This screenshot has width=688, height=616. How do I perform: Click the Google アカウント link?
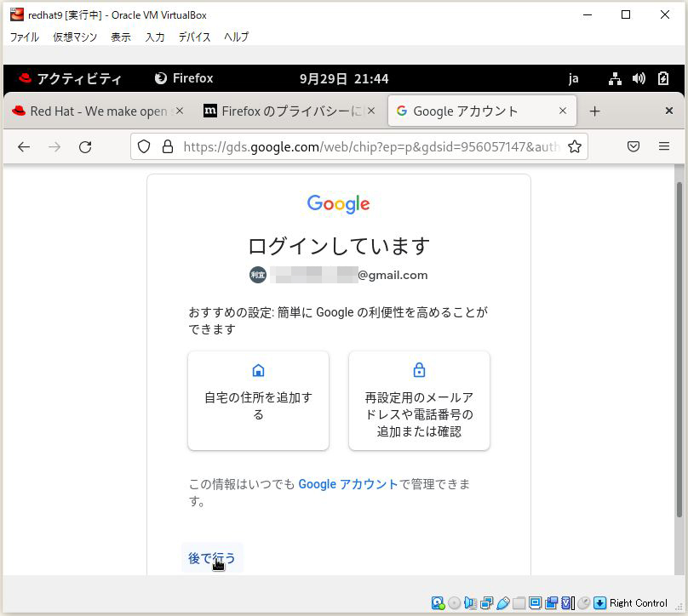(x=348, y=484)
